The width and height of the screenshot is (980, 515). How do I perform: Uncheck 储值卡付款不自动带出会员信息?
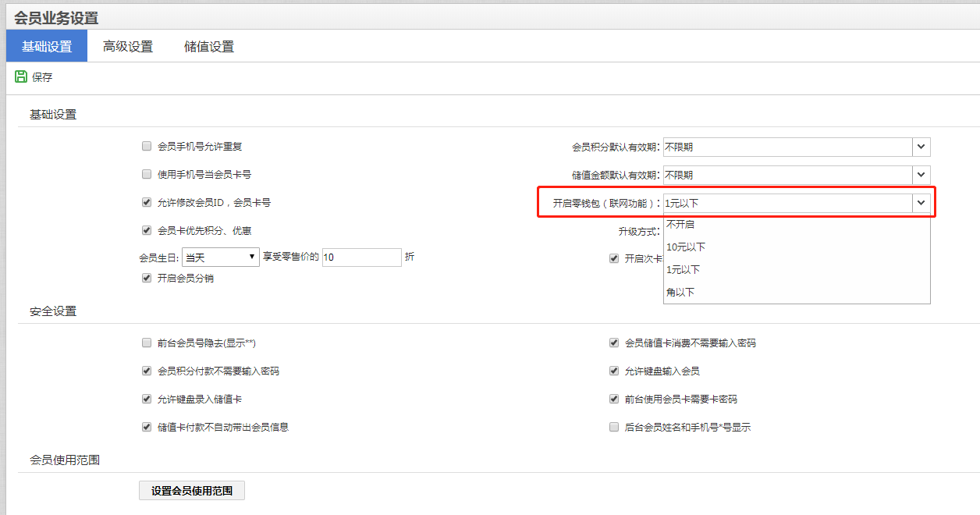147,427
